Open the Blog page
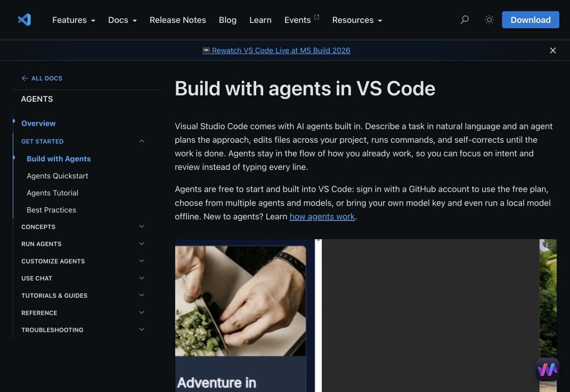The image size is (570, 392). coord(227,20)
